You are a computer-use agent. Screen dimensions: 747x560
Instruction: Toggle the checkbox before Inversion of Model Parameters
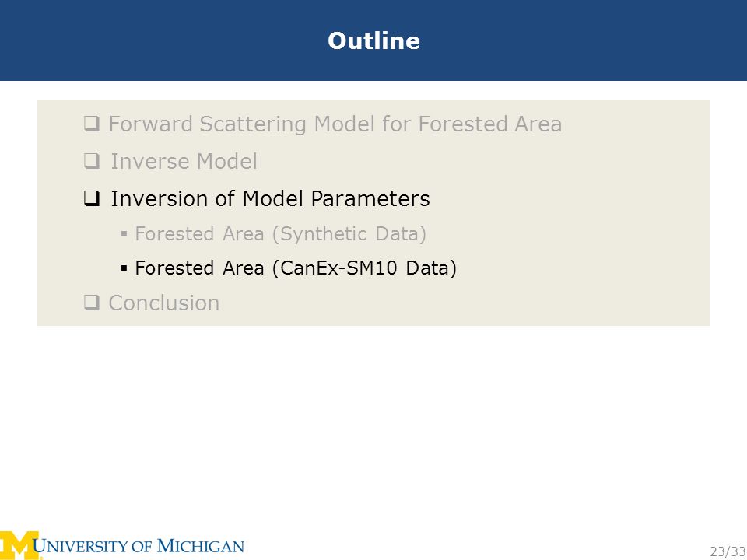[x=92, y=198]
